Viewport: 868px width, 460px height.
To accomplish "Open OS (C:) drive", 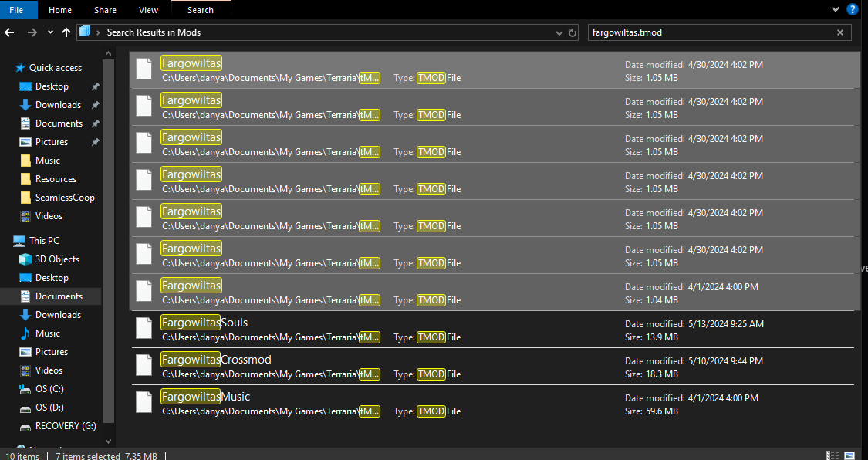I will point(50,388).
